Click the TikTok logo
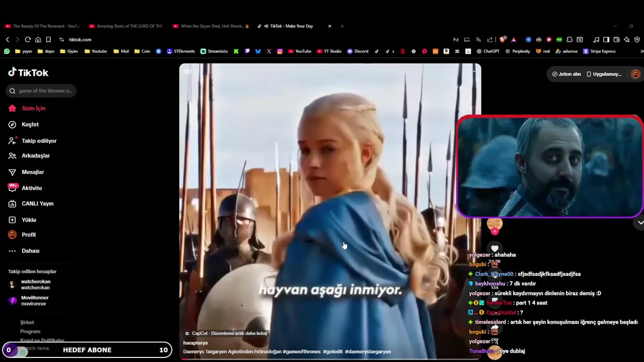The height and width of the screenshot is (362, 644). [x=28, y=72]
